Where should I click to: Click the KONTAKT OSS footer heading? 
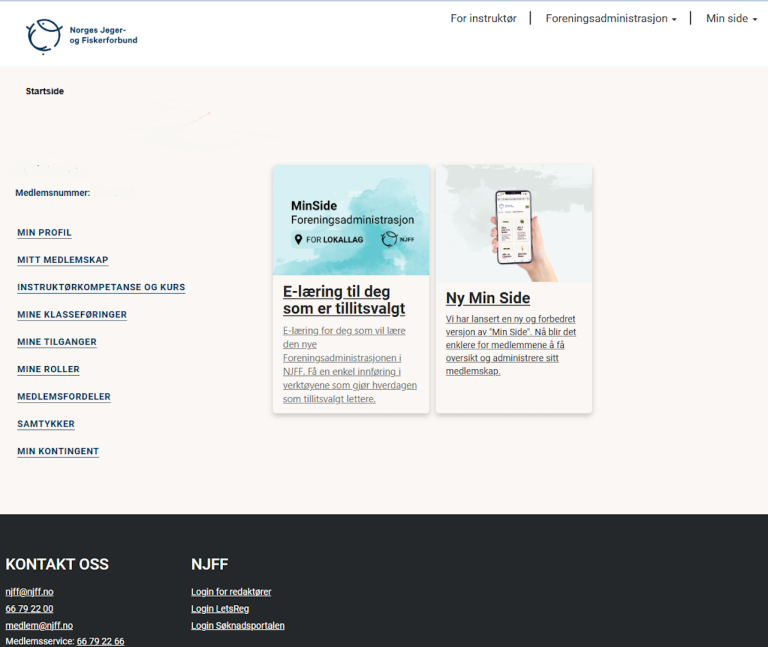(x=57, y=564)
